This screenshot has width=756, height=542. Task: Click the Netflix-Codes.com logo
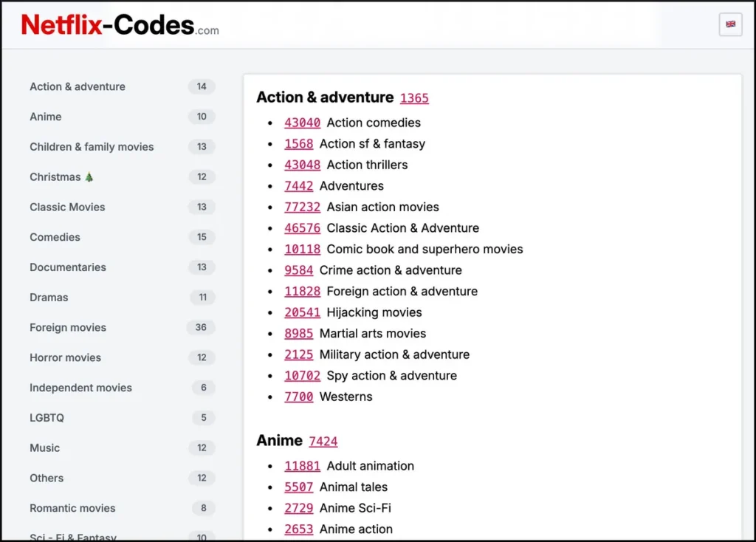tap(118, 24)
